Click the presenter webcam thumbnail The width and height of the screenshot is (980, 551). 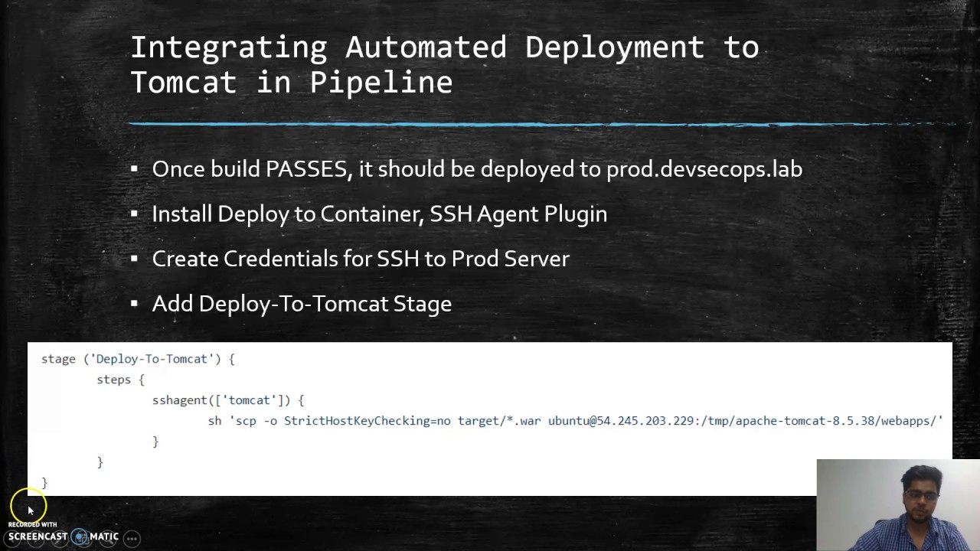point(898,505)
